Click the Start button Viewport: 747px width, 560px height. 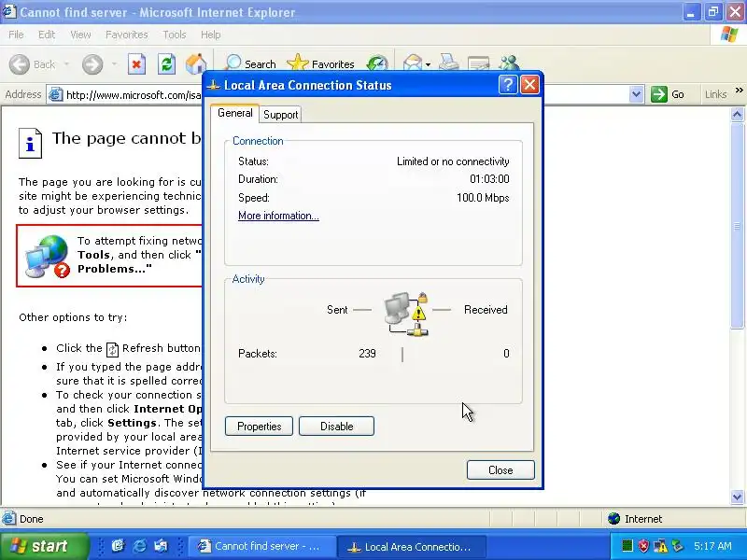point(44,546)
